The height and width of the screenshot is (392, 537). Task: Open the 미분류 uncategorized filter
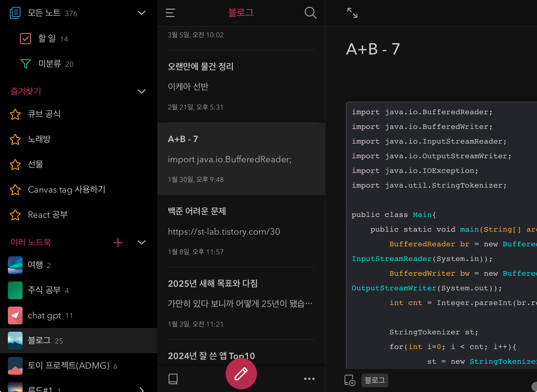click(x=26, y=64)
